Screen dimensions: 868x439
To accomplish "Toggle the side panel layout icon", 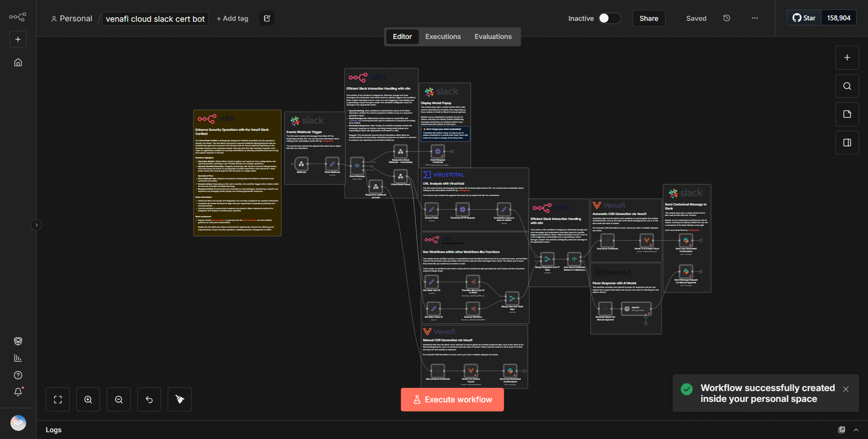I will (847, 143).
